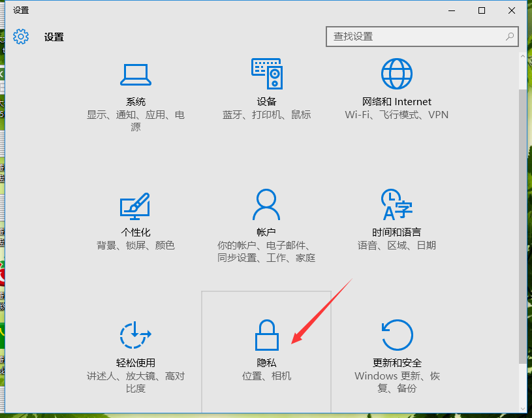The width and height of the screenshot is (532, 418).
Task: Click the 个性化 label text
Action: point(136,233)
